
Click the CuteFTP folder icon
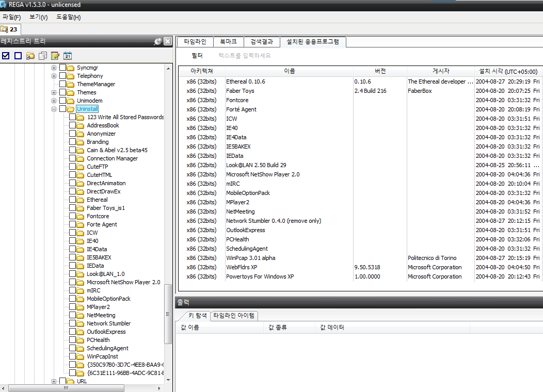pyautogui.click(x=81, y=167)
